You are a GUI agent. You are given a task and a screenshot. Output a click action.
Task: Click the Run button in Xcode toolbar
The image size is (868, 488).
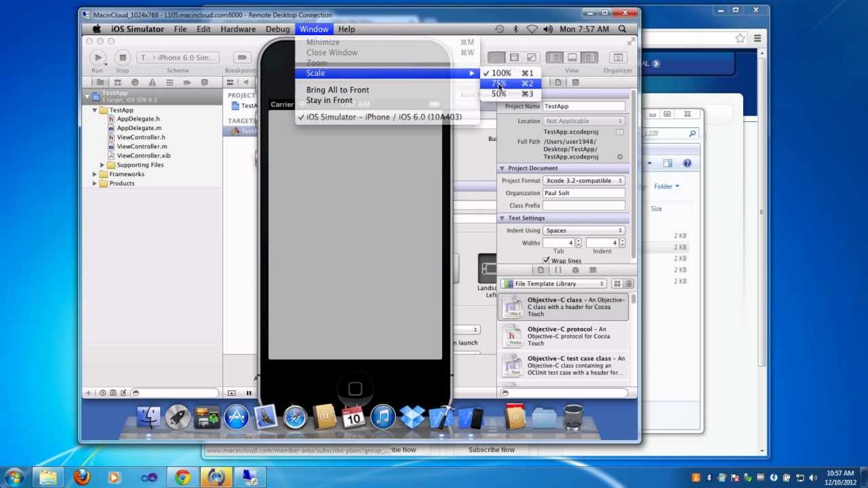[98, 58]
